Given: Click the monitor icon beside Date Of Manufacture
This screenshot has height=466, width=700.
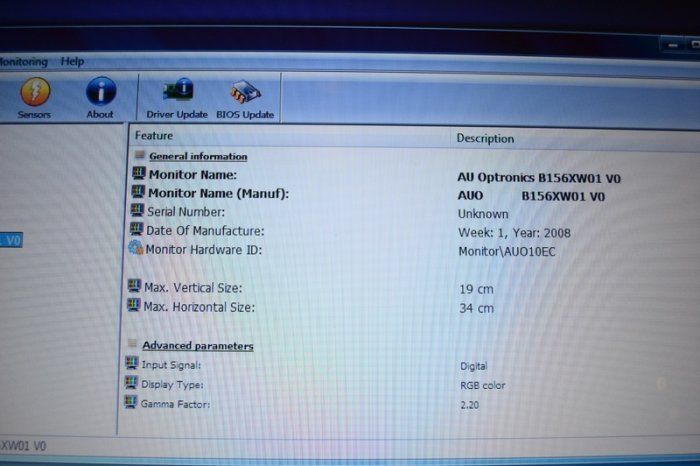Looking at the screenshot, I should [x=136, y=229].
